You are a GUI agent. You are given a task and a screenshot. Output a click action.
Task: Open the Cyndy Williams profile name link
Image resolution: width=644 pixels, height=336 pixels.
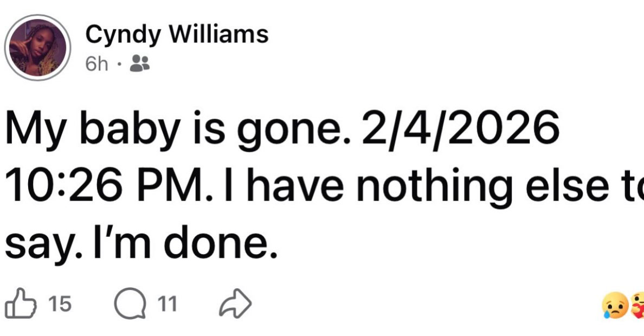[x=177, y=36]
